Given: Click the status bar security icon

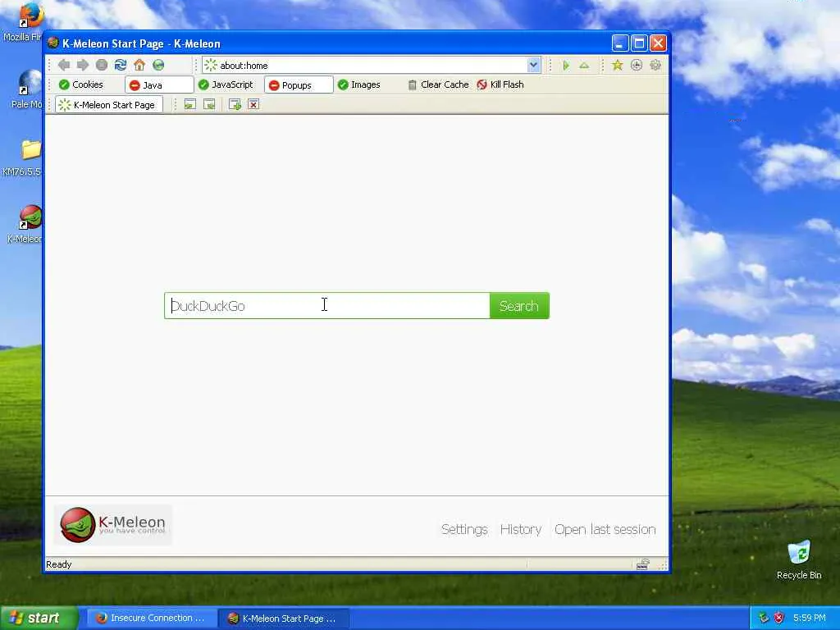Looking at the screenshot, I should pos(643,564).
